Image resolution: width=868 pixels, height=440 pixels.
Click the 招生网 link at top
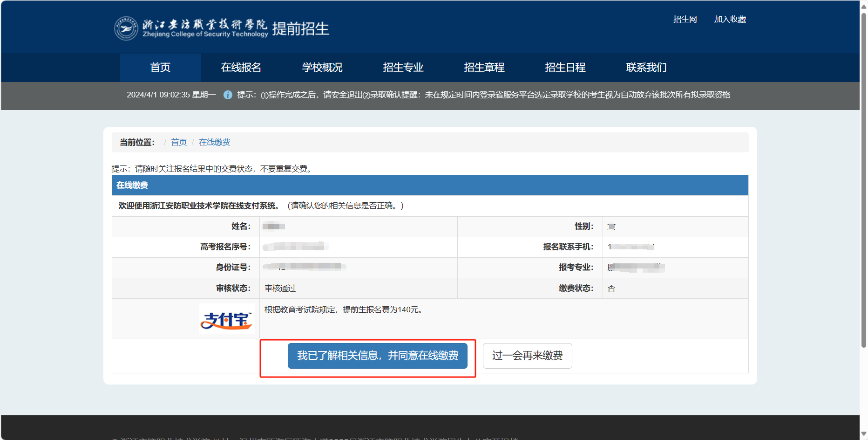click(685, 20)
